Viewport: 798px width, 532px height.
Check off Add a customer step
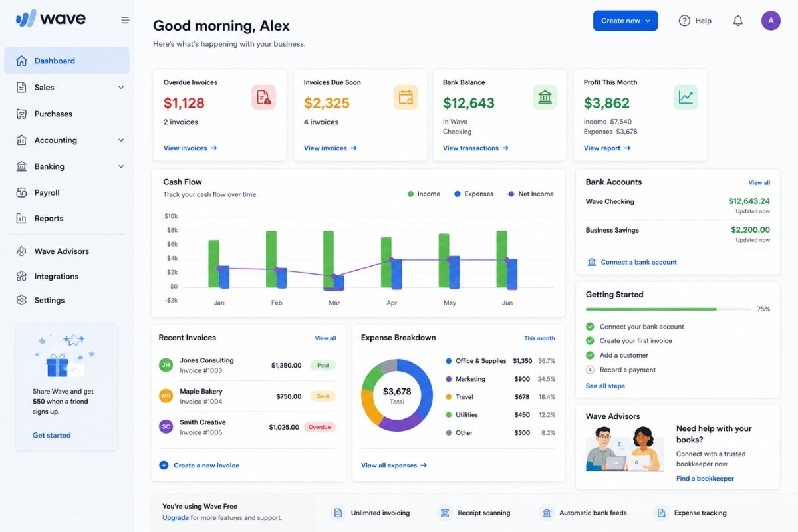[590, 355]
